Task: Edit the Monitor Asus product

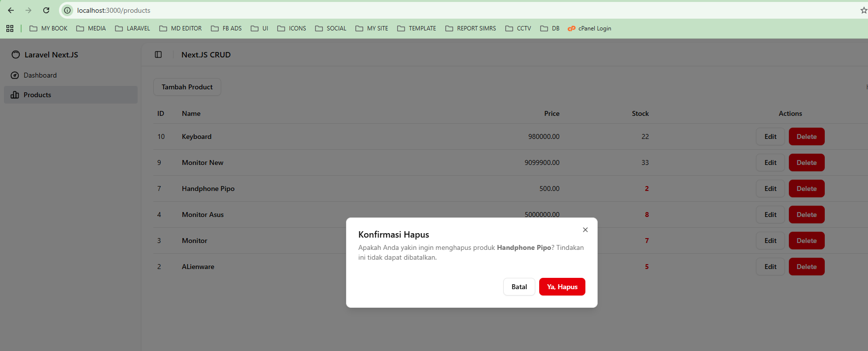Action: 770,215
